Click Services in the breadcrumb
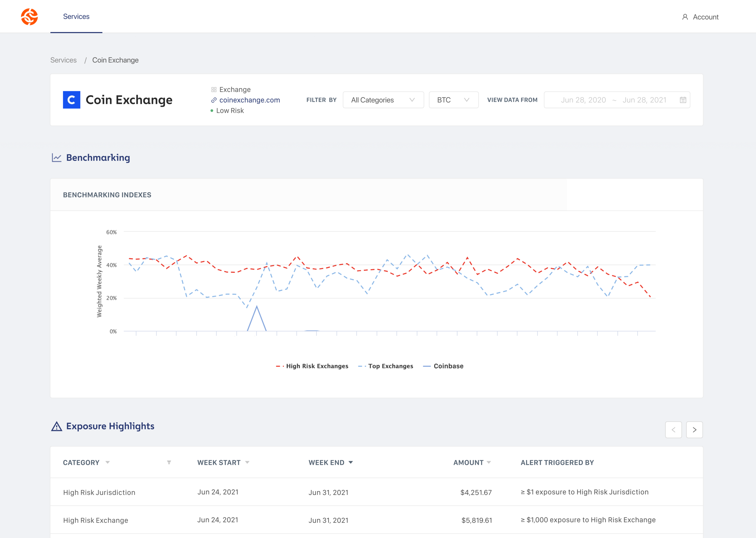 coord(63,60)
